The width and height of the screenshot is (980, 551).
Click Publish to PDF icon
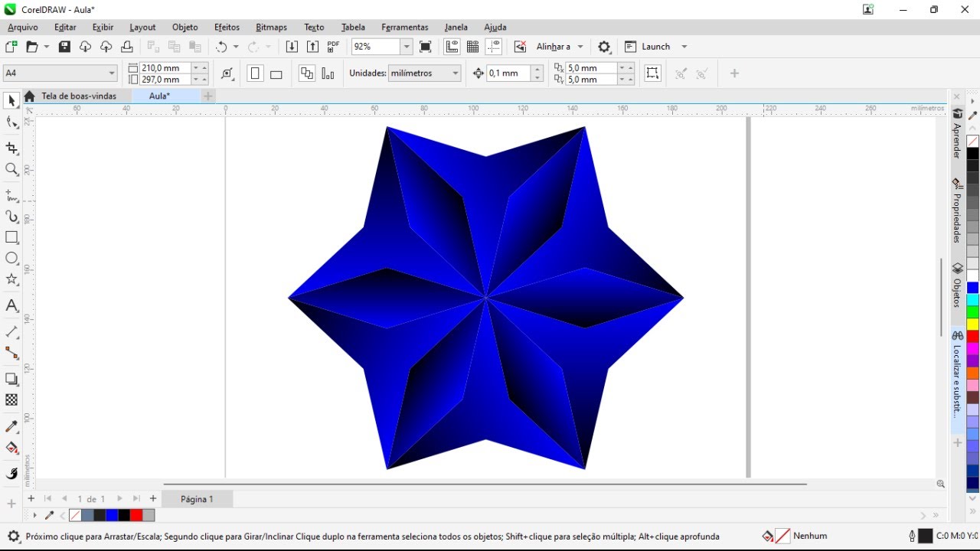click(333, 47)
